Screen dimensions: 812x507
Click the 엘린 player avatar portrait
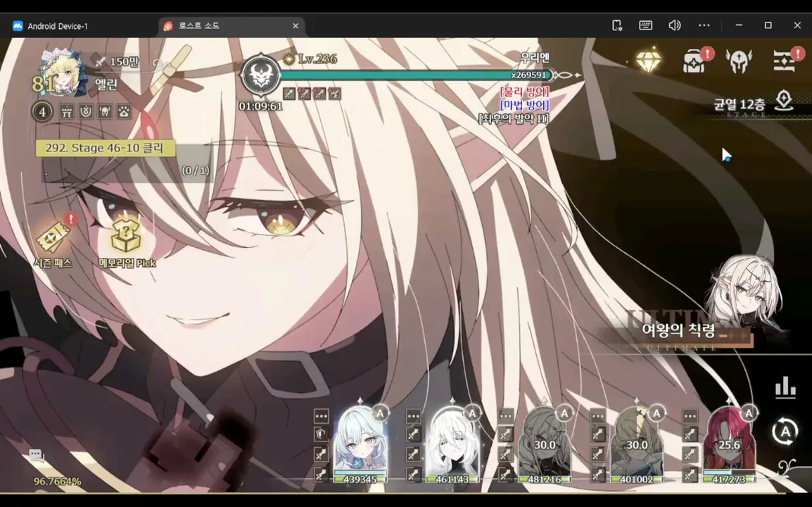click(62, 73)
